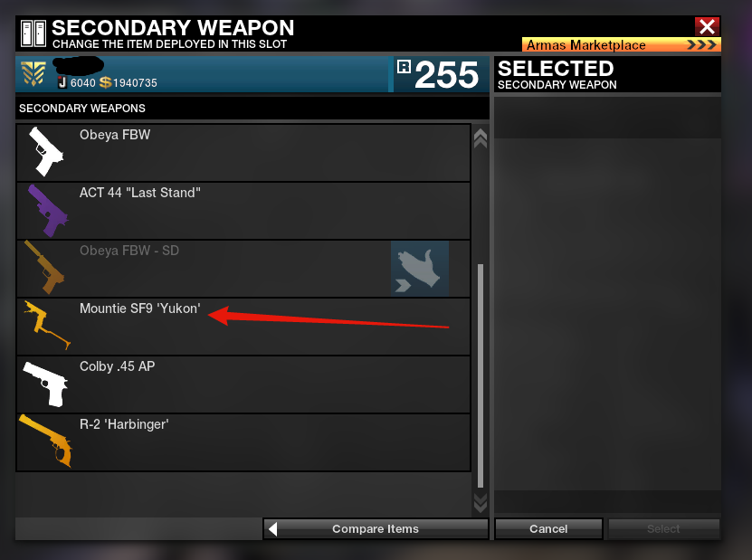Close the weapon window with red X

[707, 27]
